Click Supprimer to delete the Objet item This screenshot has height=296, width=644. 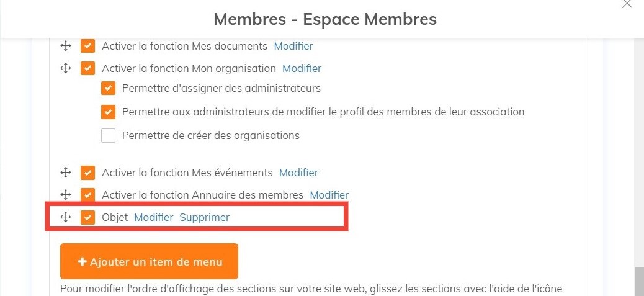pyautogui.click(x=204, y=217)
